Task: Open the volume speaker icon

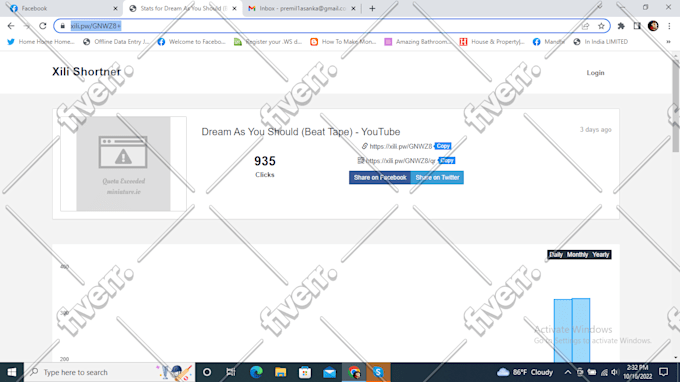Action: coord(615,372)
